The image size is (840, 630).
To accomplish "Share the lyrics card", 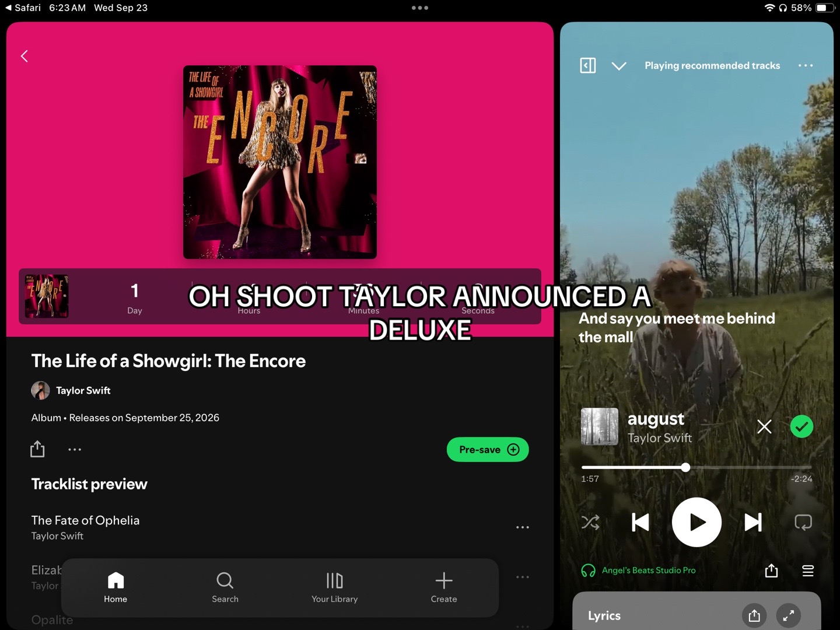I will click(754, 615).
